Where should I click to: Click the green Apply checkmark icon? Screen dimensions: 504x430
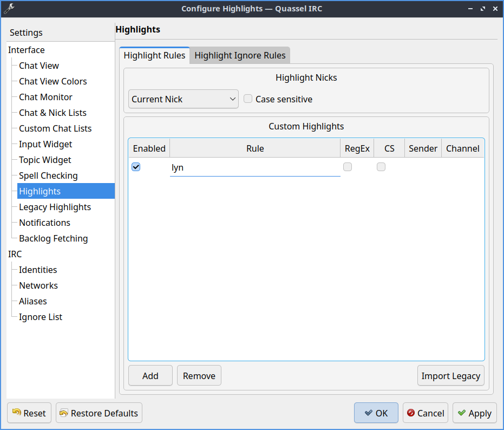(x=461, y=413)
